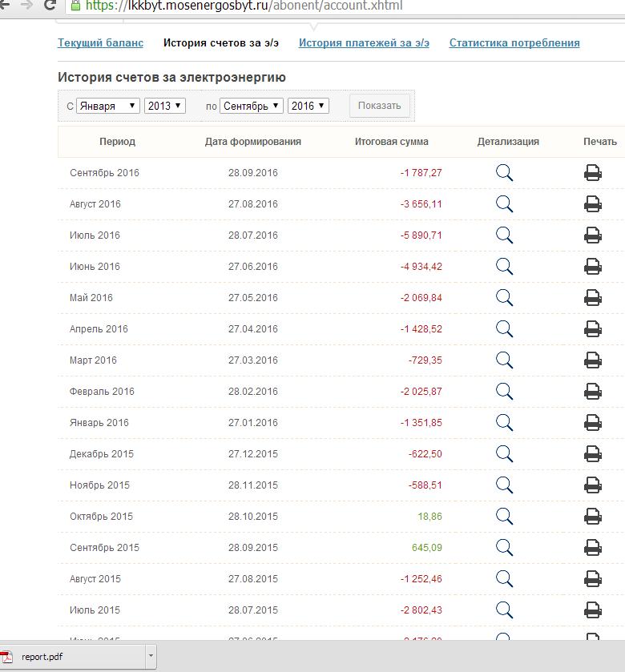Image resolution: width=625 pixels, height=672 pixels.
Task: Click the printer icon for Май 2016
Action: 592,298
